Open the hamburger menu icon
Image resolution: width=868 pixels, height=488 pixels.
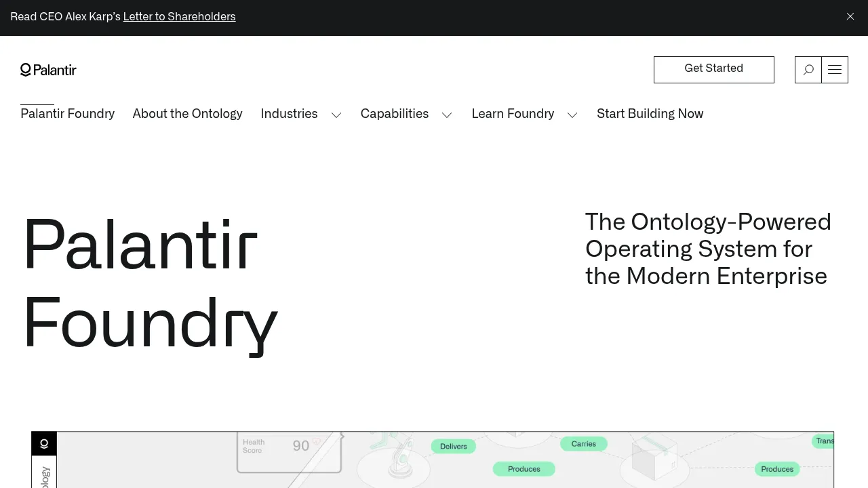click(x=835, y=70)
